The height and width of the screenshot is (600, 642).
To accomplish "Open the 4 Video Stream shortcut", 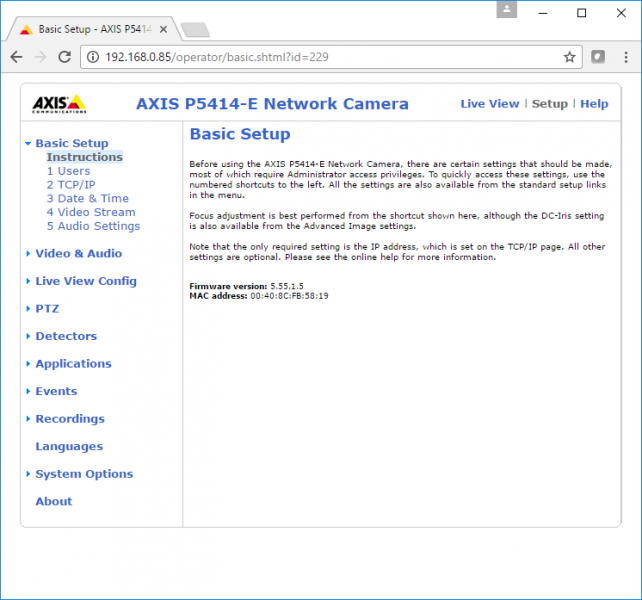I will pyautogui.click(x=91, y=212).
